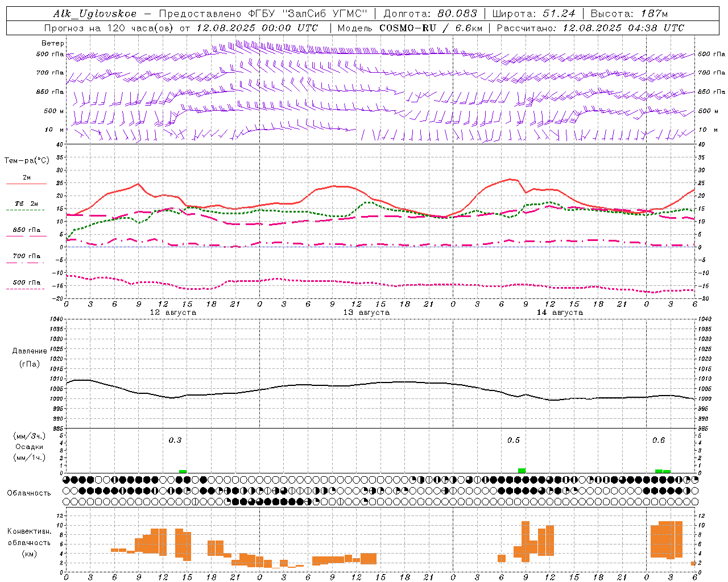
Task: Click the left 10 м wind level label
Action: point(55,130)
